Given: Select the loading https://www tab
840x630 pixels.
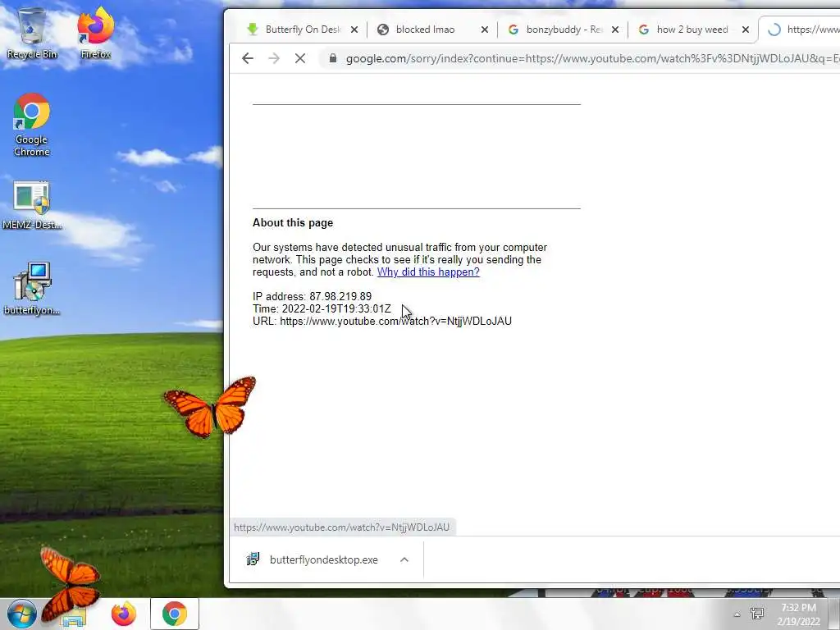Looking at the screenshot, I should (800, 30).
